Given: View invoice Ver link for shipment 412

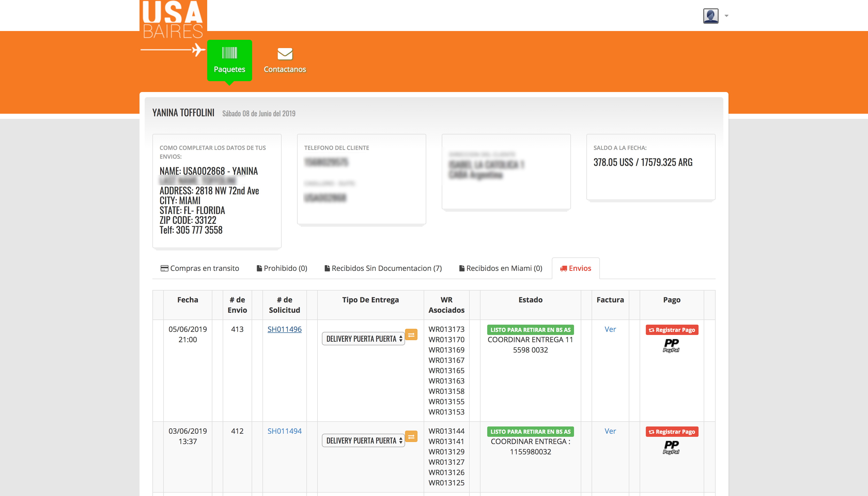Looking at the screenshot, I should coord(610,431).
